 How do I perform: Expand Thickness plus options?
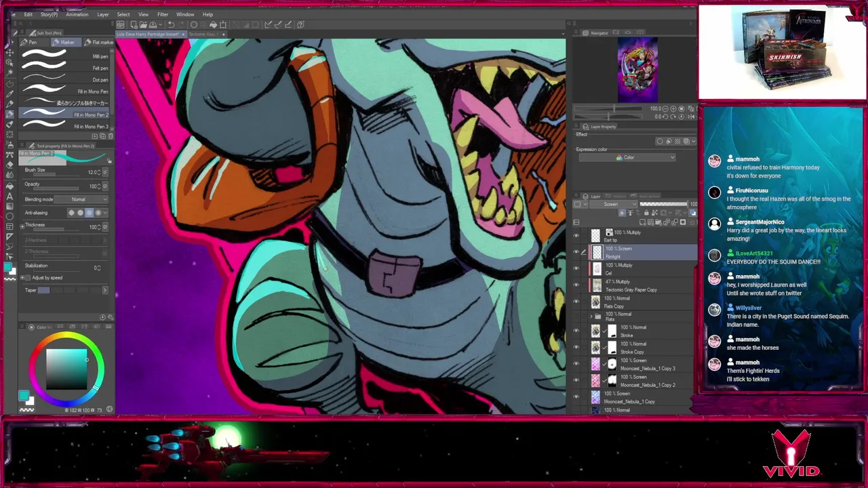[x=21, y=225]
